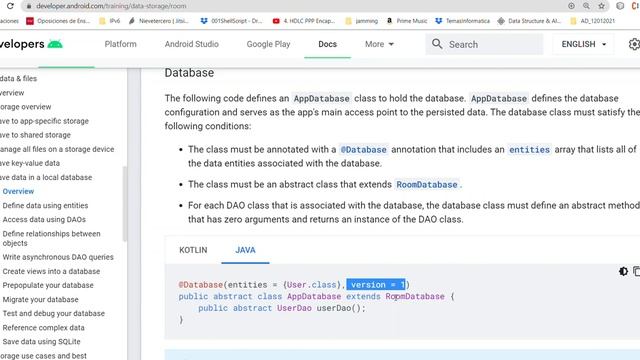
Task: Open the Oposiciones de Ens bookmark
Action: (x=58, y=21)
